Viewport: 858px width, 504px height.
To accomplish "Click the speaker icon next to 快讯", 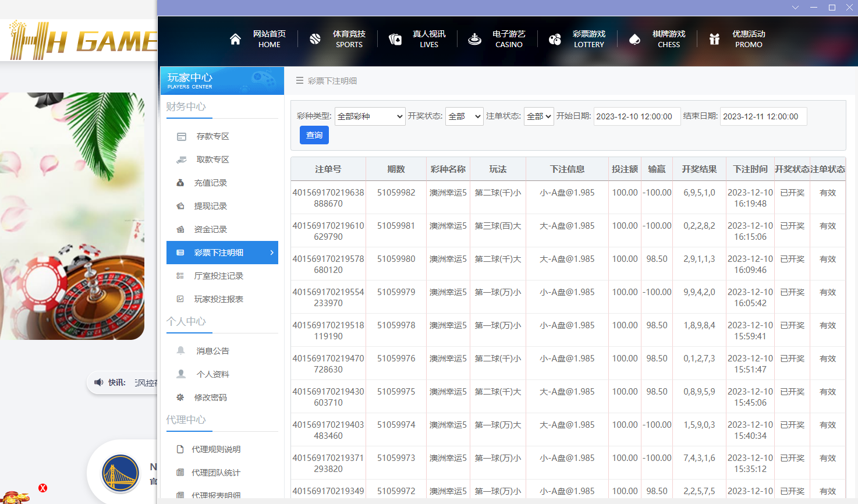I will click(x=99, y=382).
